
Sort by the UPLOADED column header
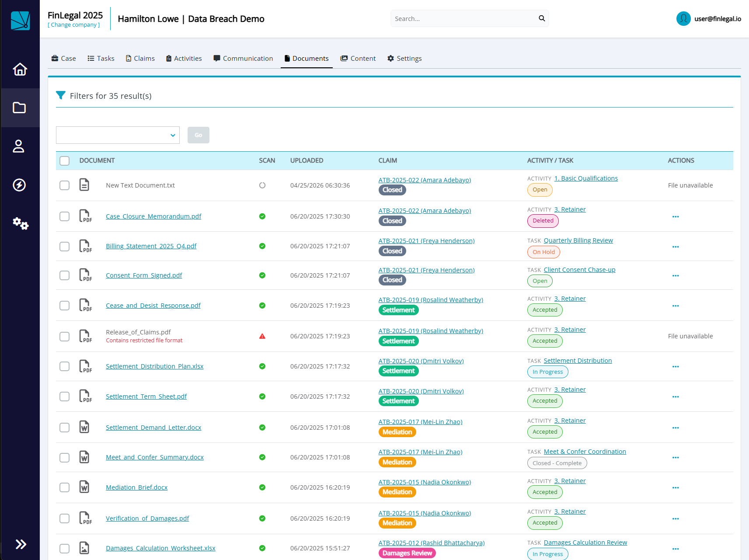[x=307, y=160]
